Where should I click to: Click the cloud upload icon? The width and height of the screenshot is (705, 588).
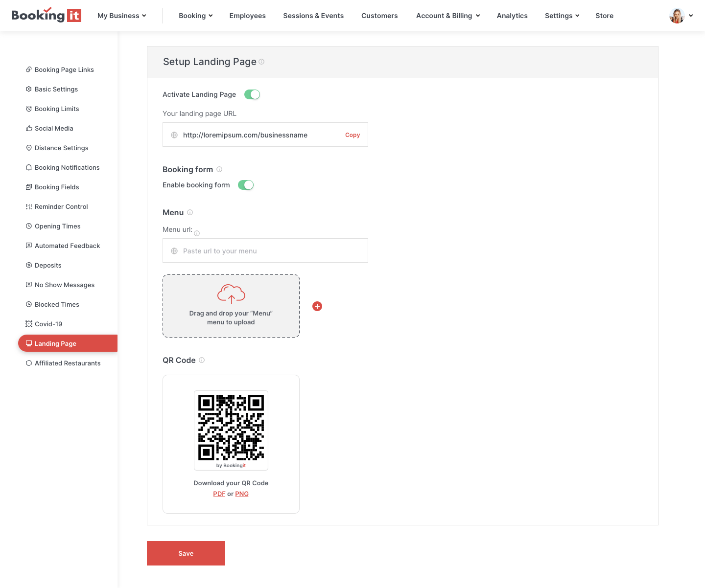click(x=231, y=294)
